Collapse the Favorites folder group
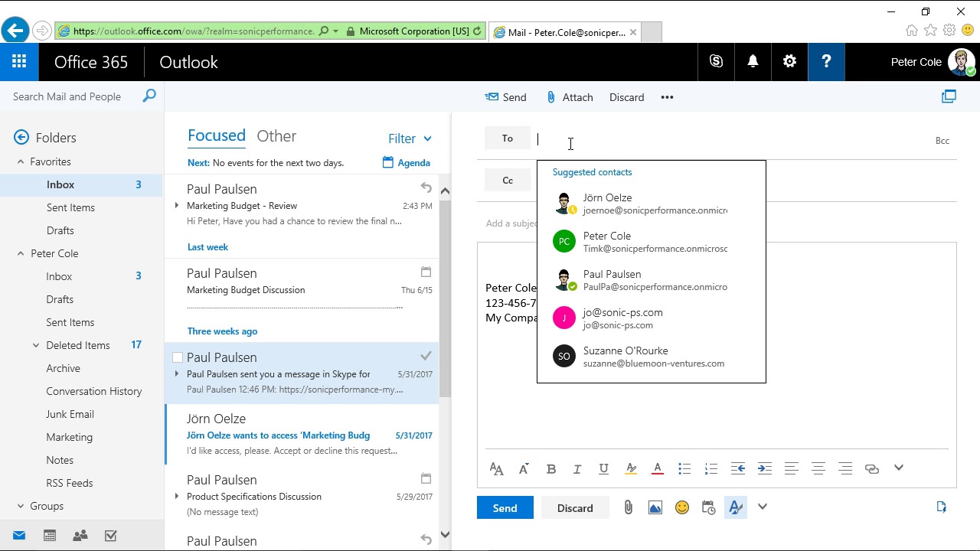 (x=21, y=161)
